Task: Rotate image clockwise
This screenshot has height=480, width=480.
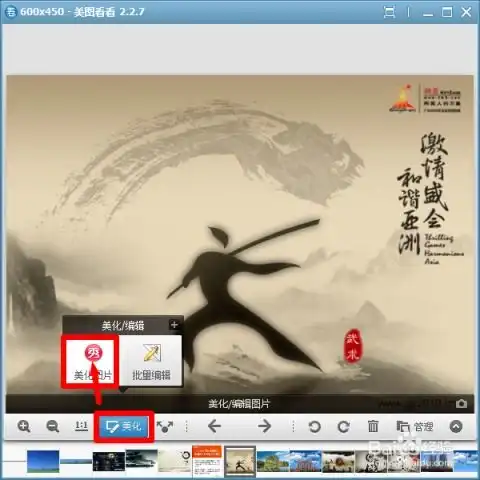Action: pyautogui.click(x=343, y=426)
